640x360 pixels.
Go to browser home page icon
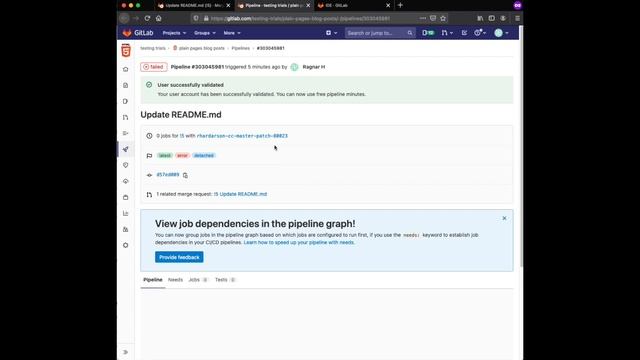coord(159,18)
